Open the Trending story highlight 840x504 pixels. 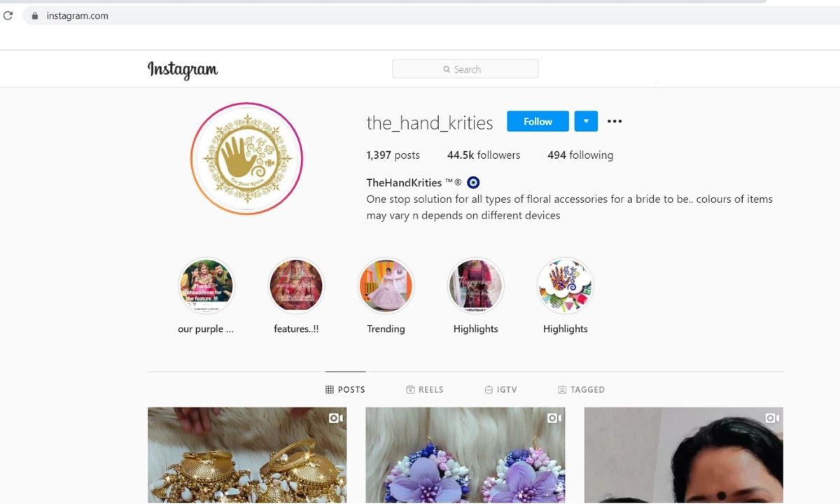click(x=386, y=286)
